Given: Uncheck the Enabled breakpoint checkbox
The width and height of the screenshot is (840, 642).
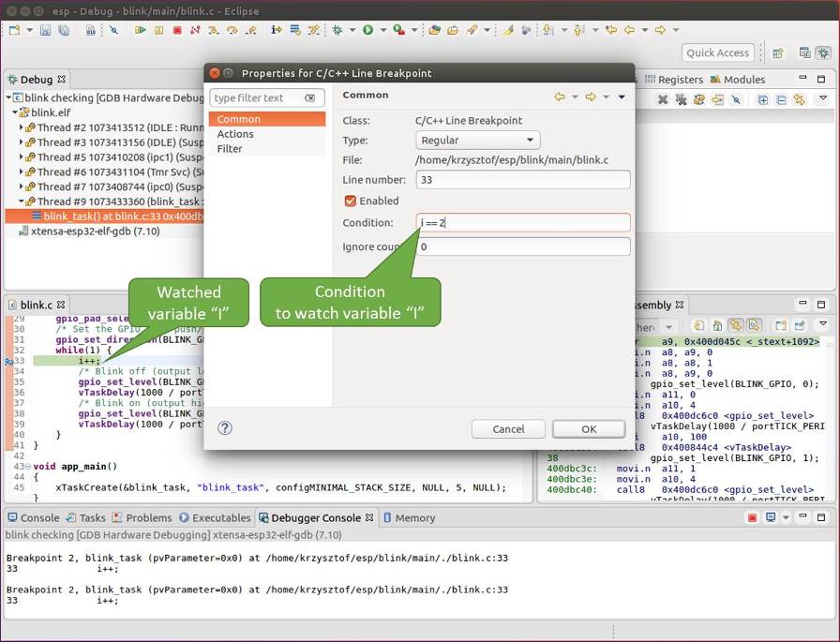Looking at the screenshot, I should [351, 201].
